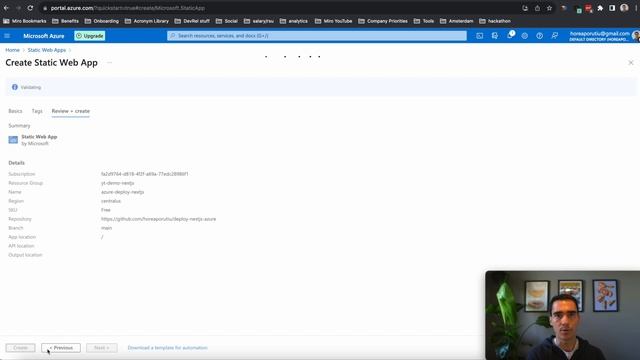The image size is (640, 360).
Task: Open the Benefits bookmarks folder
Action: 65,21
